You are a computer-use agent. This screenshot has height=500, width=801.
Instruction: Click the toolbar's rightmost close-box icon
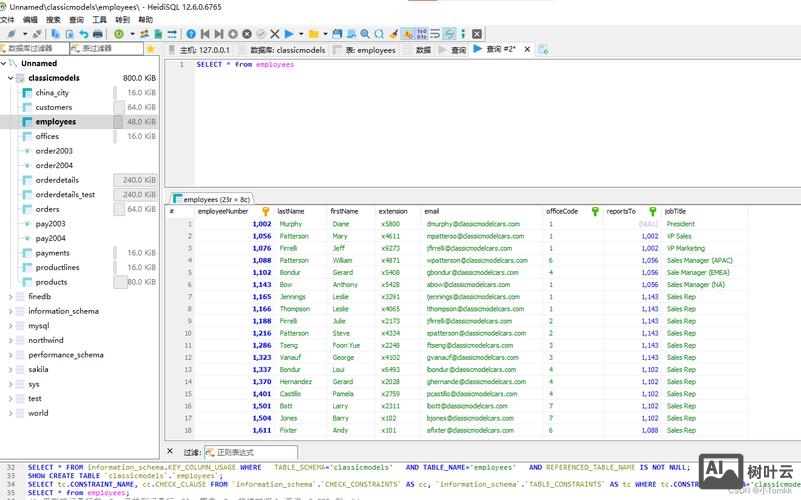477,34
